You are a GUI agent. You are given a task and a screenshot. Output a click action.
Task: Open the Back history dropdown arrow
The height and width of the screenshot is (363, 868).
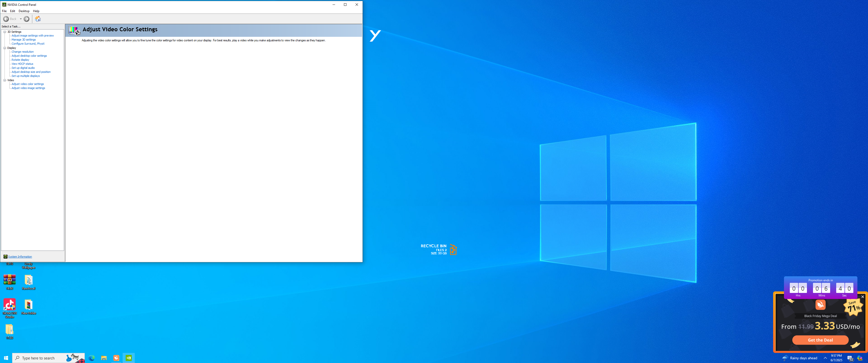[x=20, y=19]
